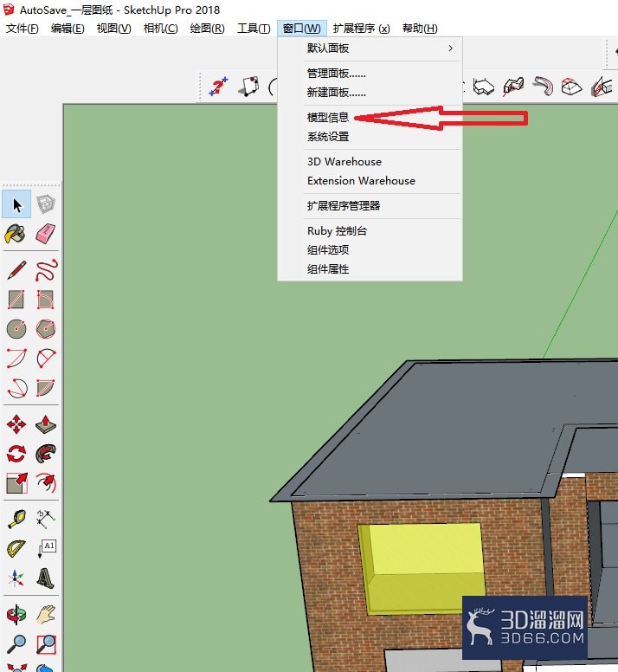618x672 pixels.
Task: Pick the 3 Point Arc tool
Action: 16,388
